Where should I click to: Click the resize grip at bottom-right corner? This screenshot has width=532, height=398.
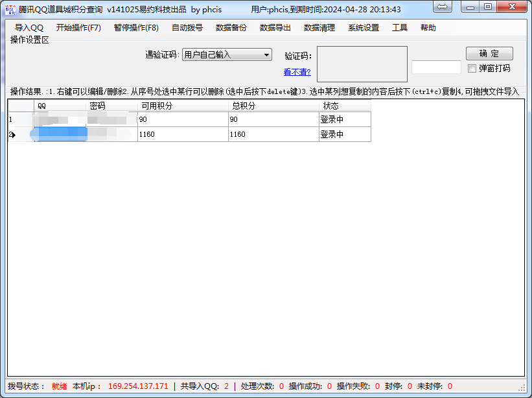coord(522,387)
